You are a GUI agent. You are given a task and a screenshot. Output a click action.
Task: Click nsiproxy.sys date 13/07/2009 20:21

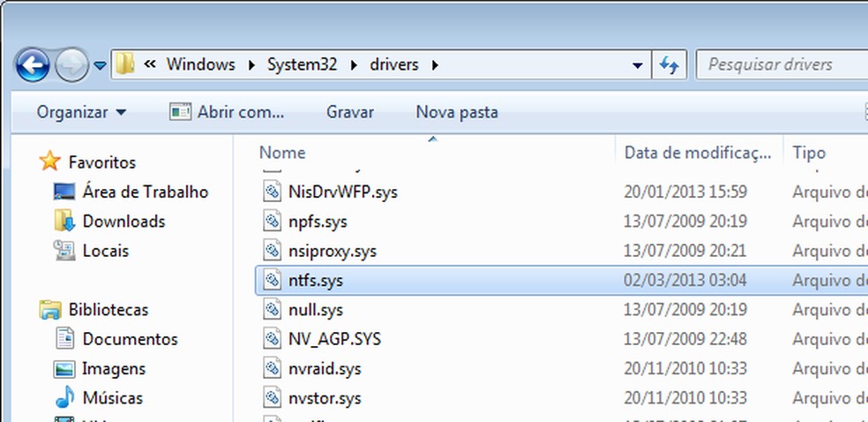pyautogui.click(x=685, y=251)
